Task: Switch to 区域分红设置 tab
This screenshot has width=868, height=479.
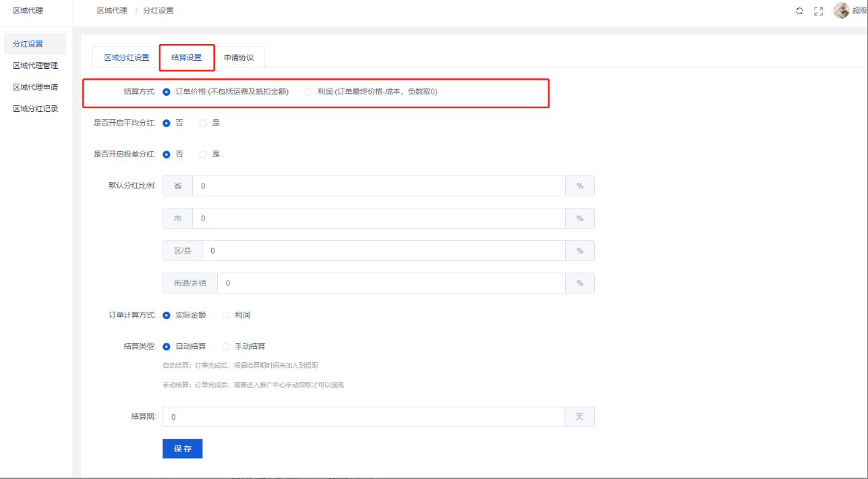Action: 126,57
